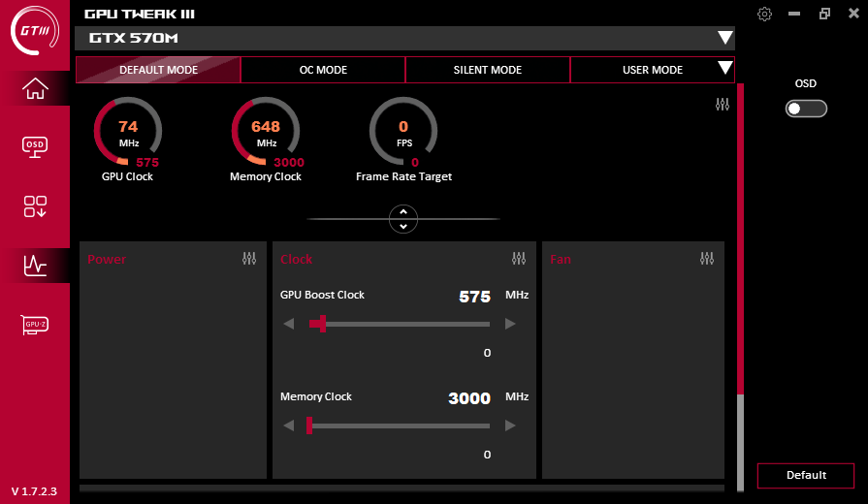Expand the GTX 570M GPU dropdown

tap(725, 38)
